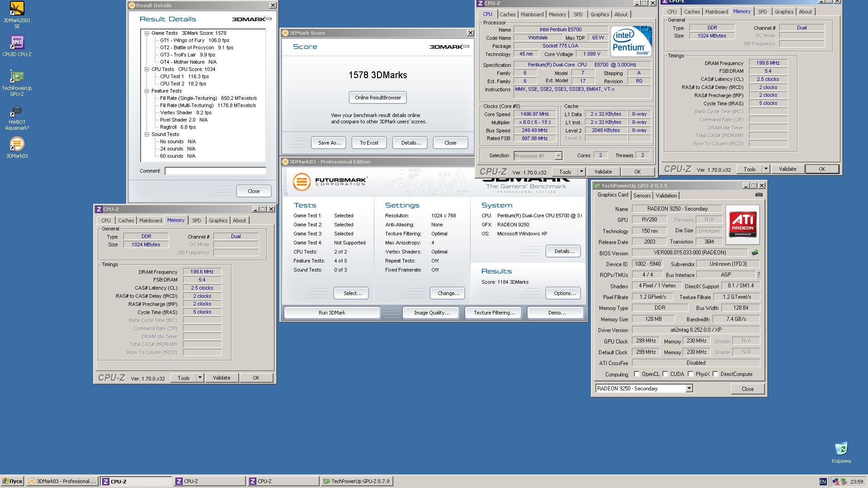Click the EN language indicator in tray

coord(823,482)
